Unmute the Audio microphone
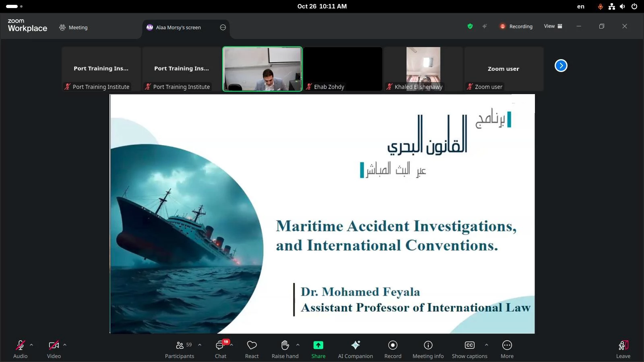Viewport: 644px width, 362px height. [x=20, y=349]
